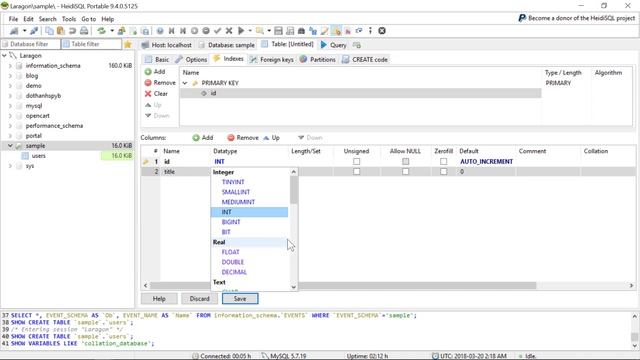Choose DECIMAL from datatype list
Image resolution: width=640 pixels, height=360 pixels.
click(x=234, y=272)
